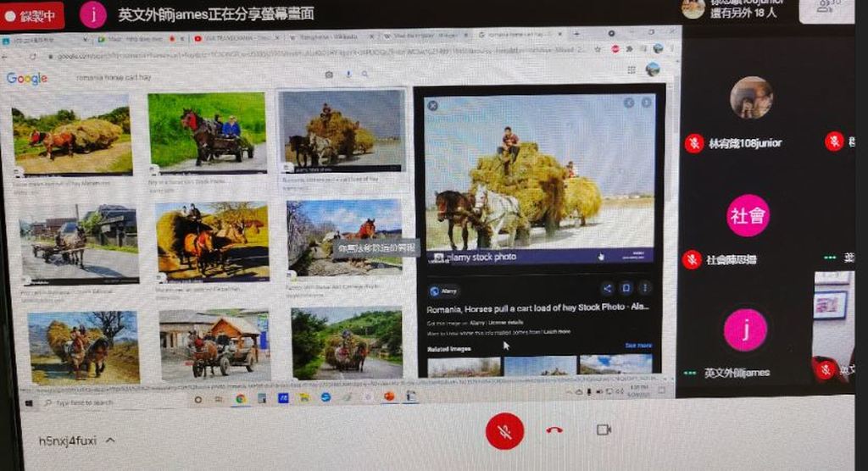
Task: Select the pink j avatar of 英文外師james tile
Action: (745, 330)
